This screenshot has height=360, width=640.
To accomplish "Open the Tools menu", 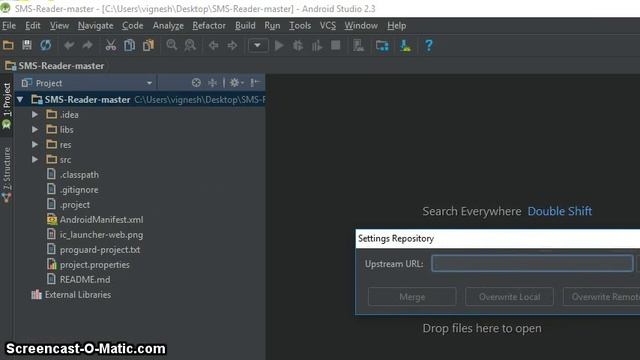I will click(x=300, y=26).
